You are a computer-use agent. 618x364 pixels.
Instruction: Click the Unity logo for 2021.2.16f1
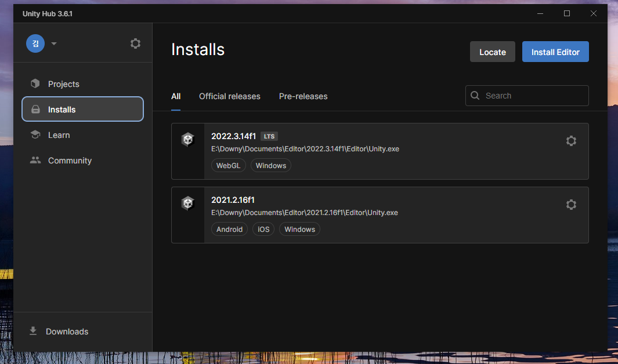point(188,203)
